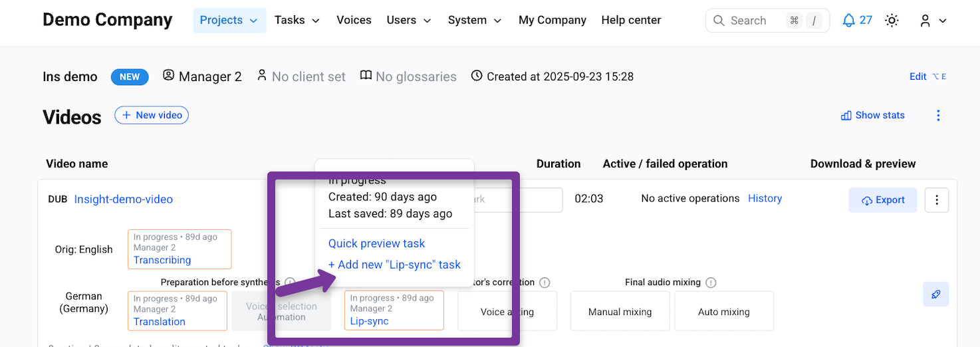The height and width of the screenshot is (347, 980).
Task: Click the rocket icon button for German
Action: (x=935, y=294)
